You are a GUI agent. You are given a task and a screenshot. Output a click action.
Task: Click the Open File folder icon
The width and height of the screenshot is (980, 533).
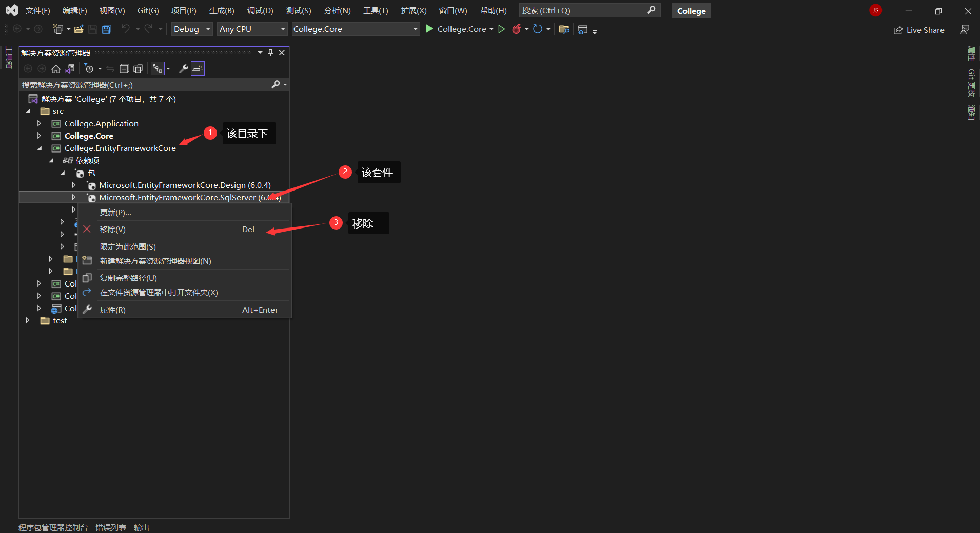79,29
